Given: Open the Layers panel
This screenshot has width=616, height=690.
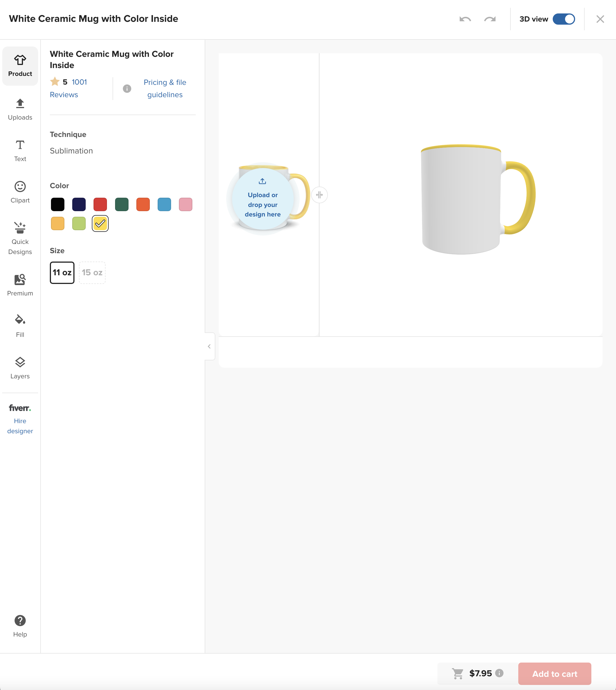Looking at the screenshot, I should pos(20,368).
